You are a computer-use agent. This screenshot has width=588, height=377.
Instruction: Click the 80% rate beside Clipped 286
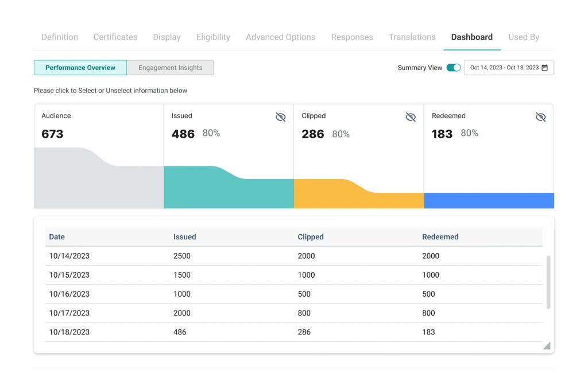341,134
